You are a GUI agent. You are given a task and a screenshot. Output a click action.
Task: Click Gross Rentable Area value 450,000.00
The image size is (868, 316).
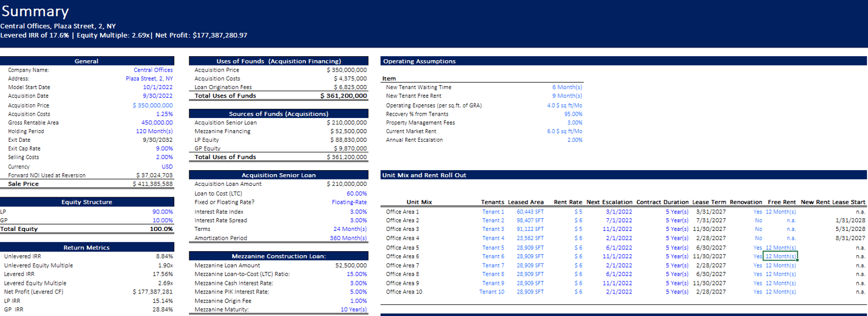click(157, 123)
